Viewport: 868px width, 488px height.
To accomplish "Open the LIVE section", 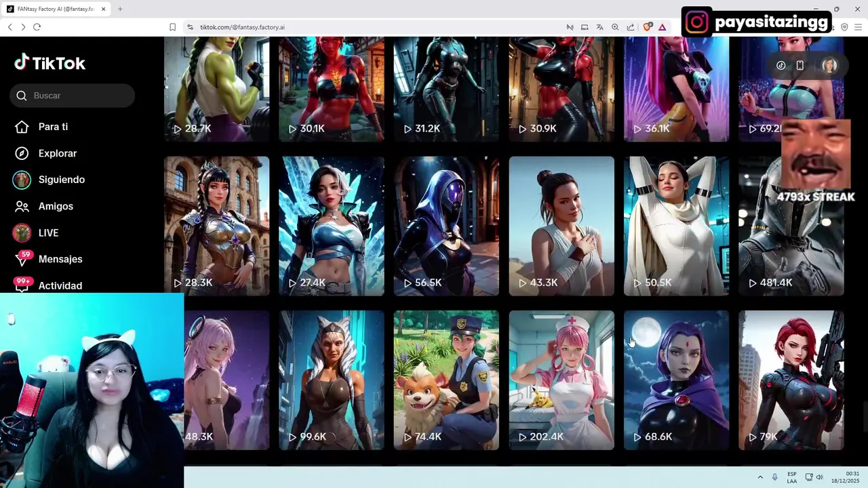I will click(48, 232).
